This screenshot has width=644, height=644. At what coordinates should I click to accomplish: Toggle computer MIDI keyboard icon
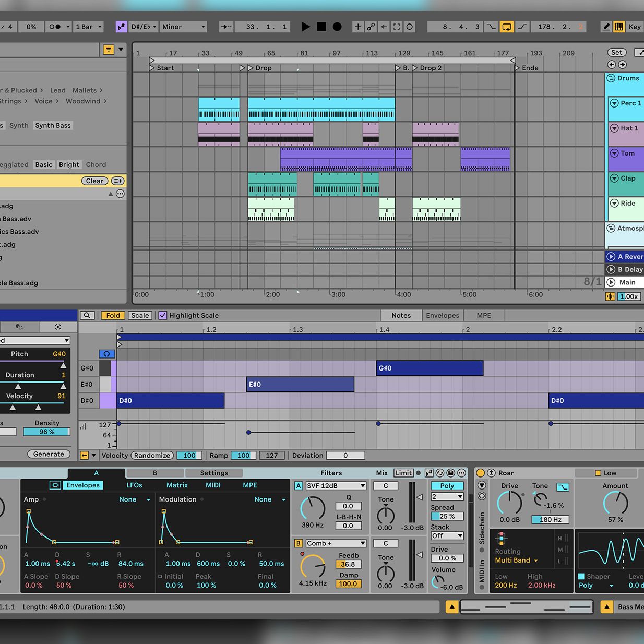(619, 27)
